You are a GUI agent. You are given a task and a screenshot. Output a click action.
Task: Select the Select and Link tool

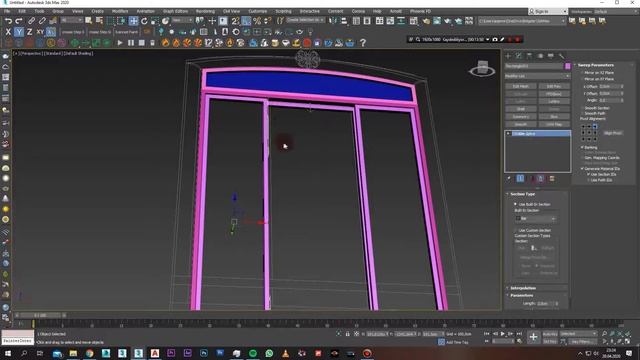(x=31, y=20)
